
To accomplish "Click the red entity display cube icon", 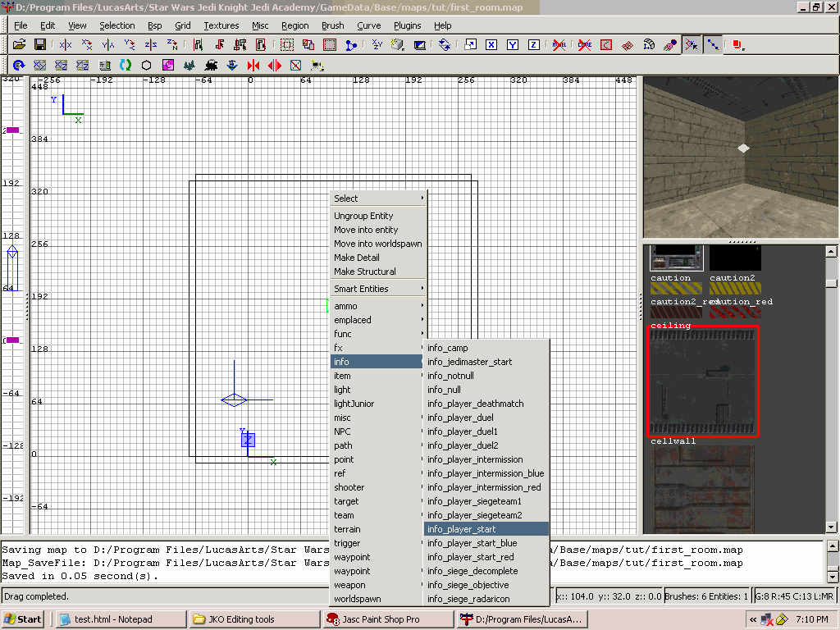I will tap(738, 45).
